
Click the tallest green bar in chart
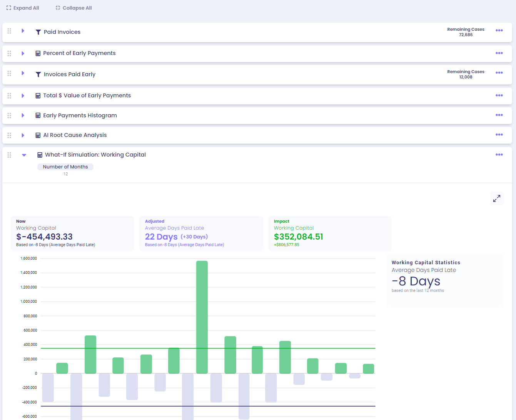pos(202,317)
